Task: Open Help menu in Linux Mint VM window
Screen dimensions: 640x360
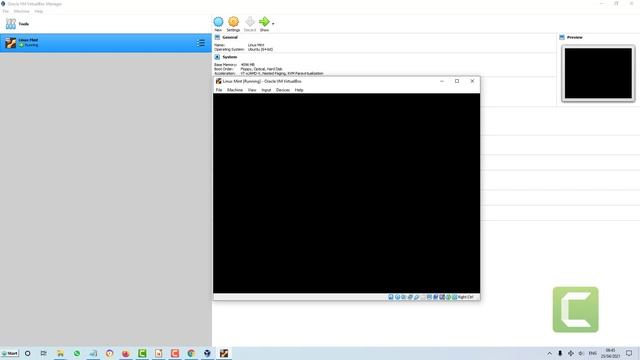Action: click(x=299, y=90)
